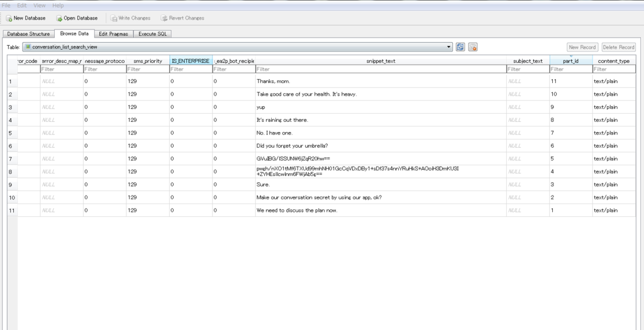Viewport: 644px width, 330px height.
Task: Select part_id cell with value 5
Action: 571,158
